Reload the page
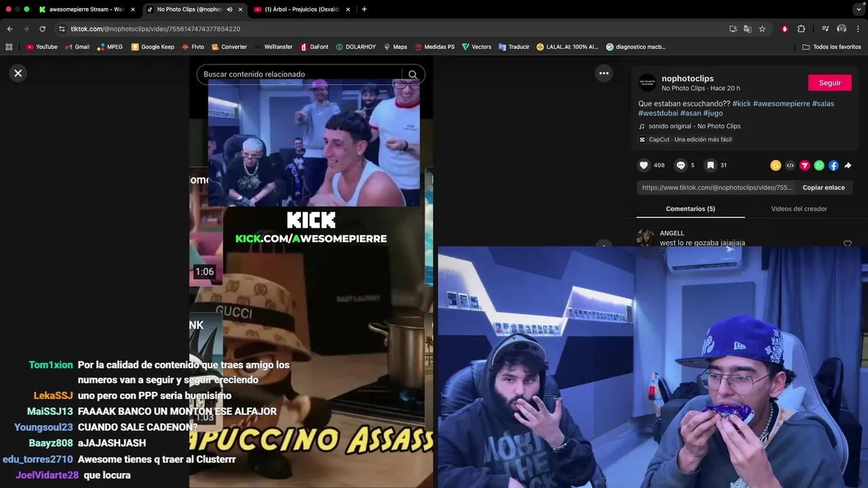Screen dimensions: 868x488 (x=42, y=29)
